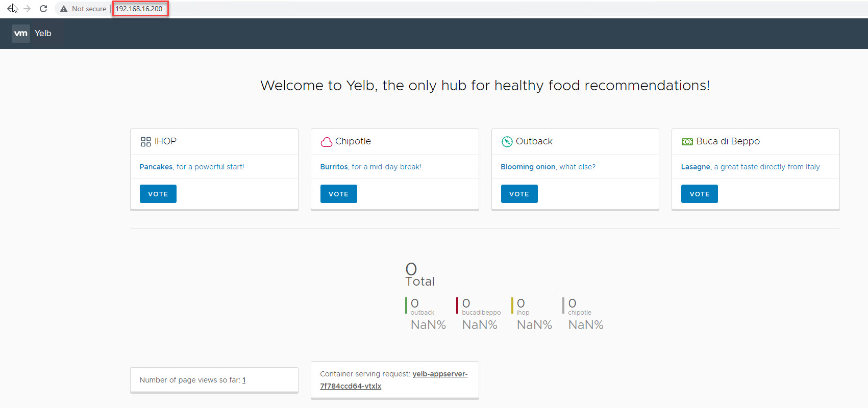The image size is (868, 408).
Task: Click the Yelb title in header
Action: [43, 34]
